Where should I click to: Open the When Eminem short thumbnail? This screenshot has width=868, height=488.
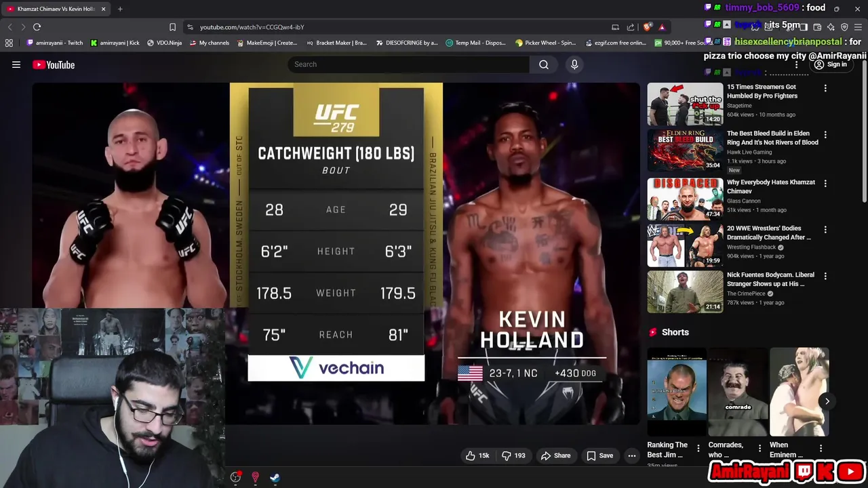(x=799, y=392)
